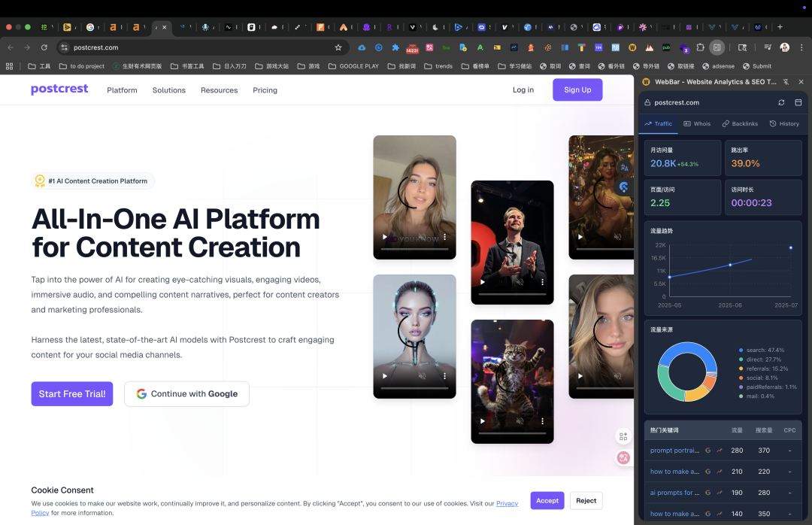Click the robot woman video progress bar
Image resolution: width=812 pixels, height=525 pixels.
pyautogui.click(x=415, y=388)
